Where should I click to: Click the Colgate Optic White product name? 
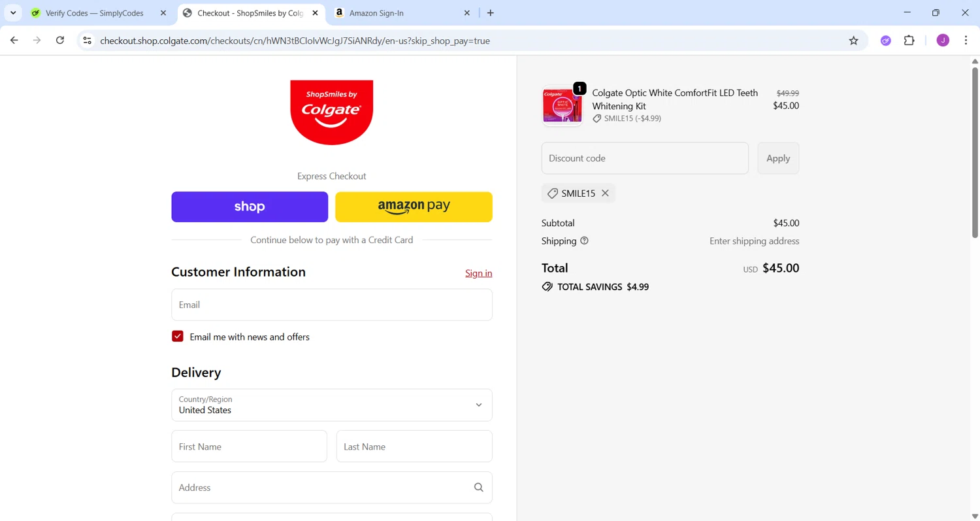pos(675,99)
